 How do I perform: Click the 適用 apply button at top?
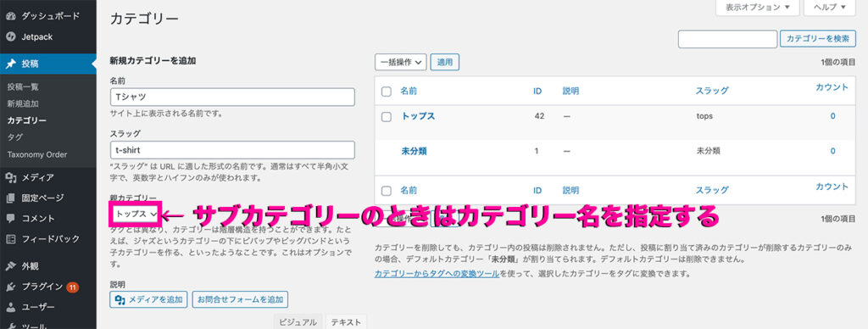click(x=445, y=62)
